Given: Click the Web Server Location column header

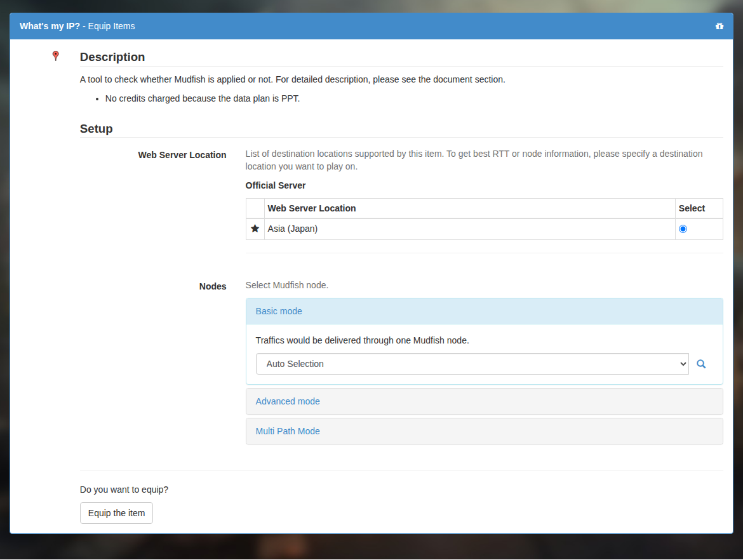Looking at the screenshot, I should point(312,208).
